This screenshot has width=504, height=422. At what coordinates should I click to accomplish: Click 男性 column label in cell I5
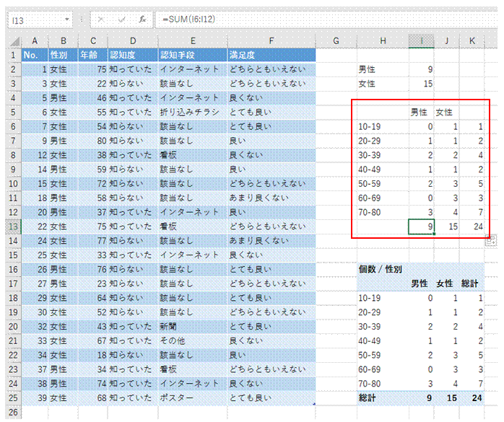tap(419, 113)
